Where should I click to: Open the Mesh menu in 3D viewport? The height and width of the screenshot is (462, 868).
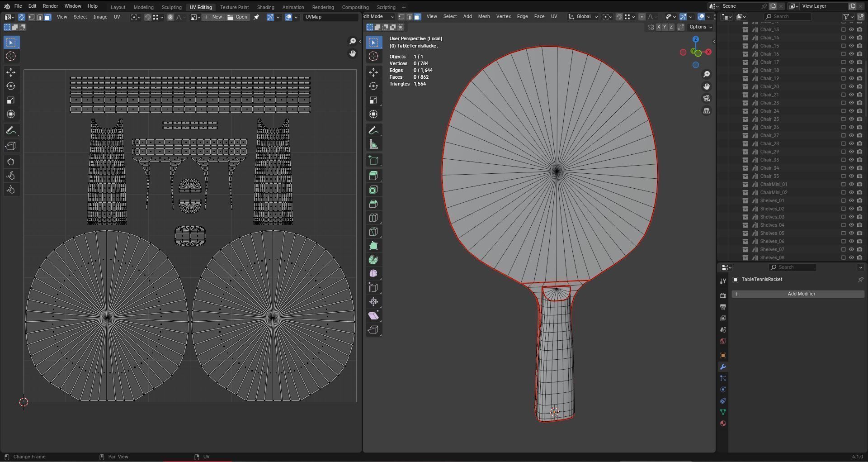click(484, 17)
